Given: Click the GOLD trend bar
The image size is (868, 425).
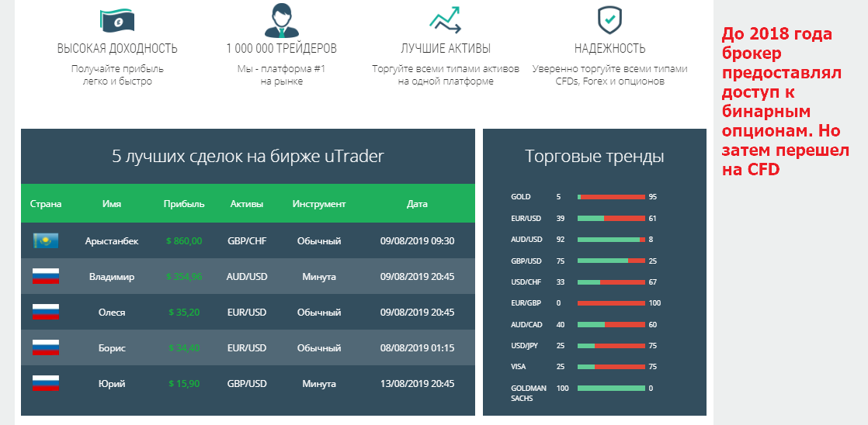Looking at the screenshot, I should click(611, 197).
